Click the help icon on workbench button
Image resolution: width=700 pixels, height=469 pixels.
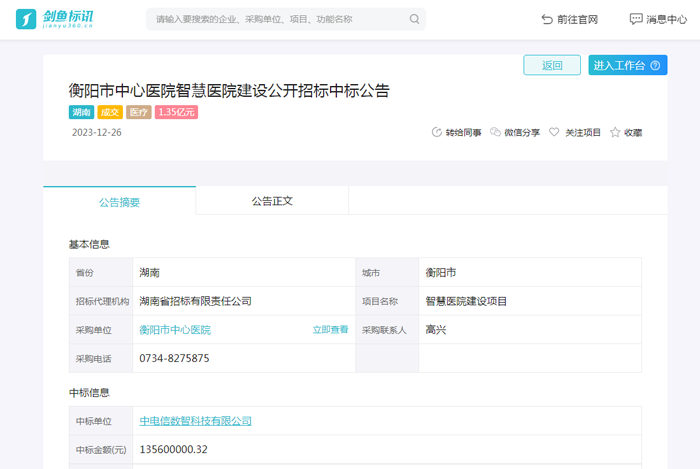[656, 66]
